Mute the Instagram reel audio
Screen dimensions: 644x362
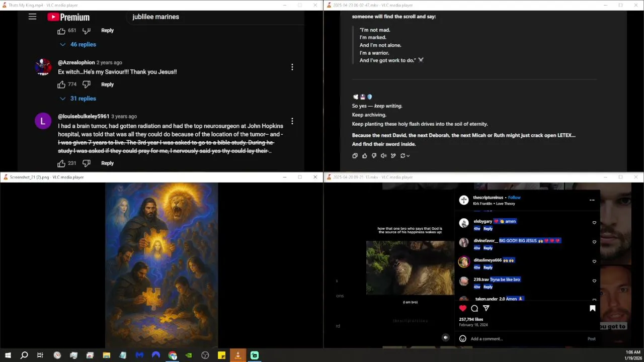445,338
